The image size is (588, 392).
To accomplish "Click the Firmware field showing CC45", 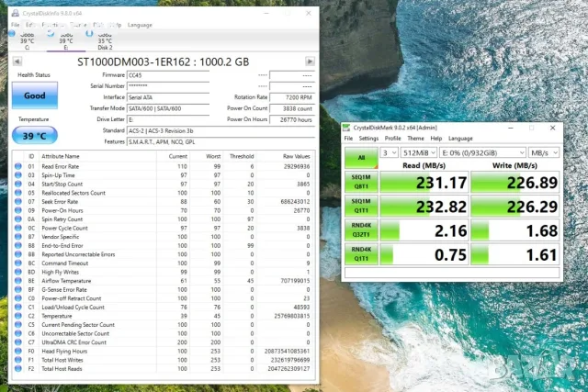I will click(168, 75).
